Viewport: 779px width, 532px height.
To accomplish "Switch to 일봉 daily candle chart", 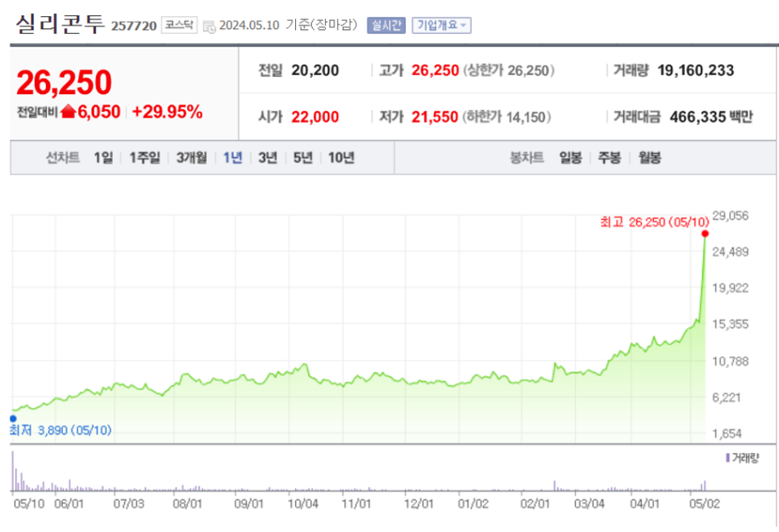I will [x=570, y=158].
